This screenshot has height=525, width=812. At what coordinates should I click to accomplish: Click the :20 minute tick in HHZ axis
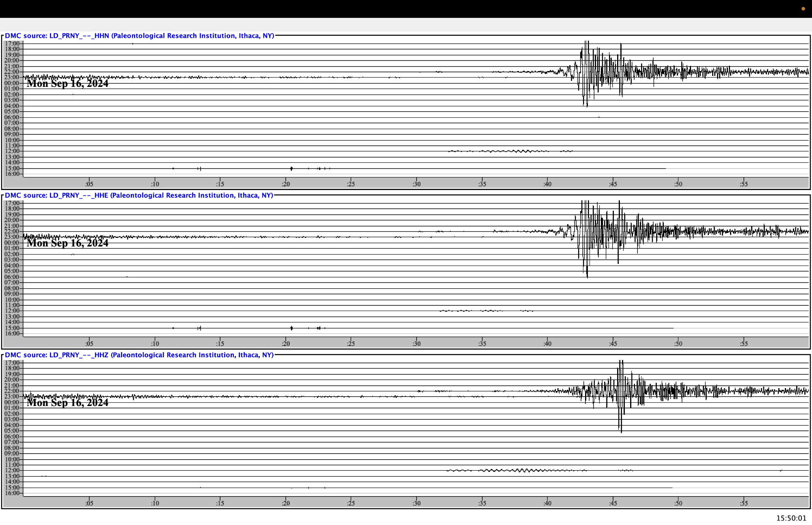click(x=286, y=503)
